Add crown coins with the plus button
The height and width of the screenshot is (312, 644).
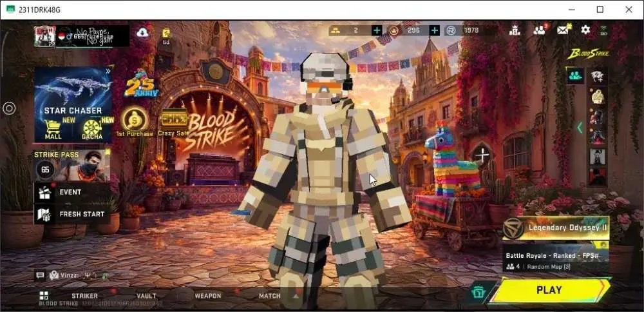435,30
